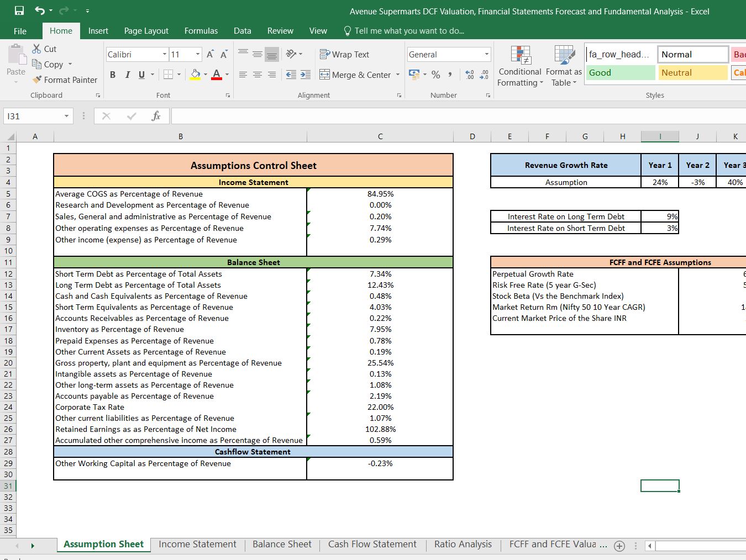Apply Comma Style format
Viewport: 746px width, 560px height.
pyautogui.click(x=450, y=75)
